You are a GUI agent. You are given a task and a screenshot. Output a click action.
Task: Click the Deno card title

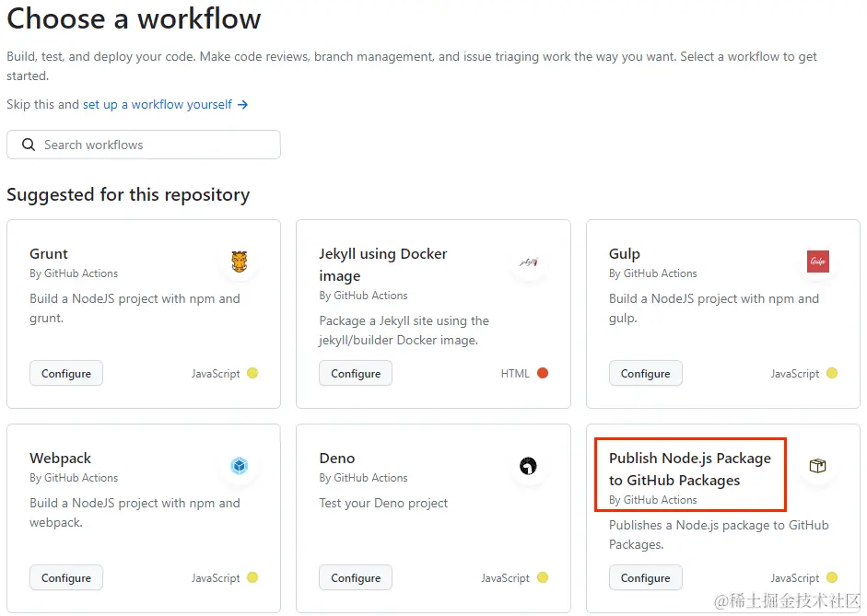pos(336,458)
